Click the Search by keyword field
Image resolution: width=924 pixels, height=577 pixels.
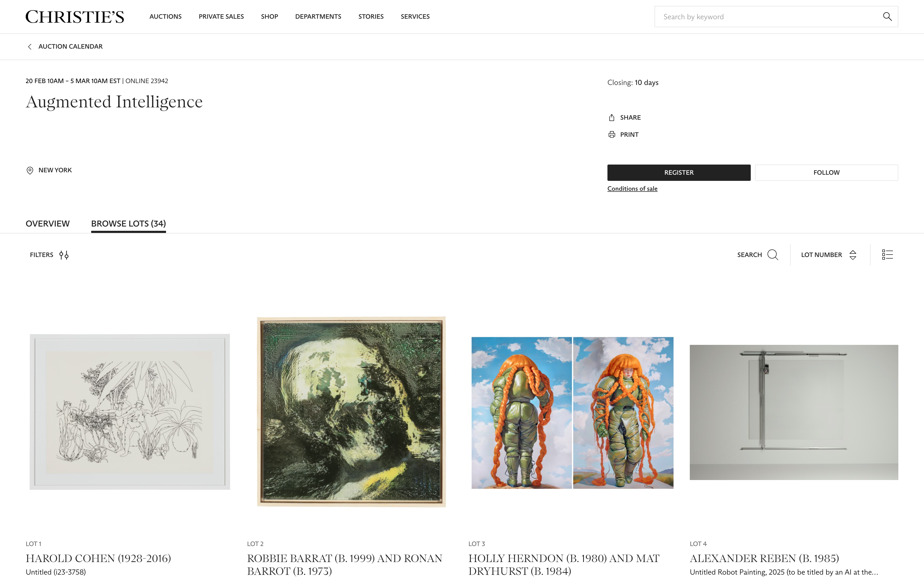pos(767,16)
